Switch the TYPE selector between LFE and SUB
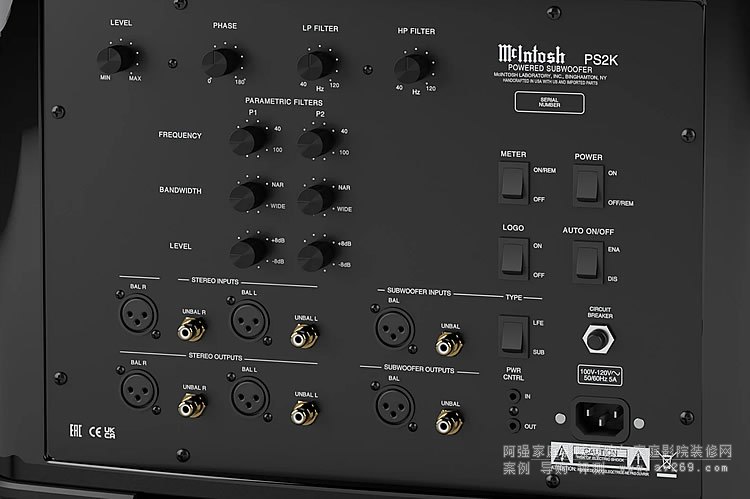Viewport: 750px width, 499px height. pyautogui.click(x=513, y=335)
